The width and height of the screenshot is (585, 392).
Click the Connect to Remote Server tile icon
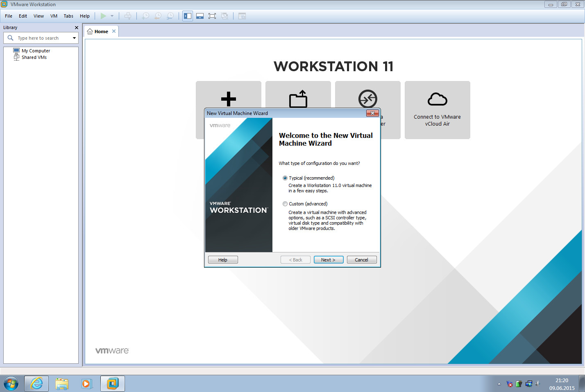coord(367,99)
